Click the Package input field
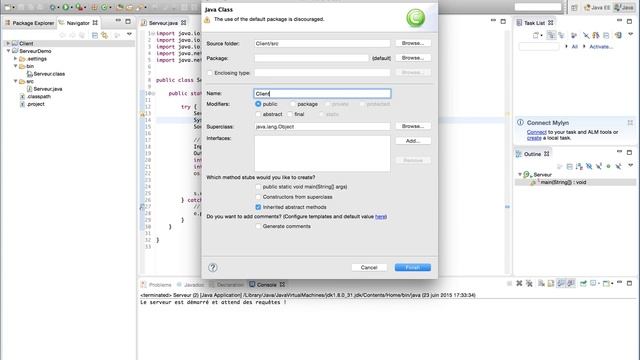This screenshot has height=360, width=640. pos(311,58)
